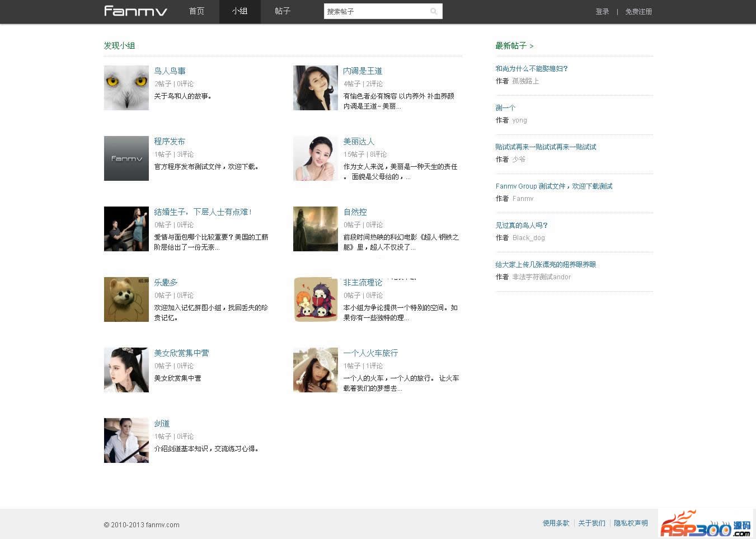Open the 免费注册 sign-up link

(638, 12)
